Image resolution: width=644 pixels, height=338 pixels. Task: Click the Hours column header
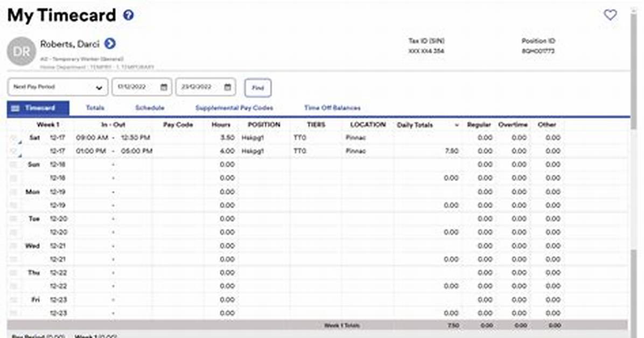pyautogui.click(x=221, y=124)
